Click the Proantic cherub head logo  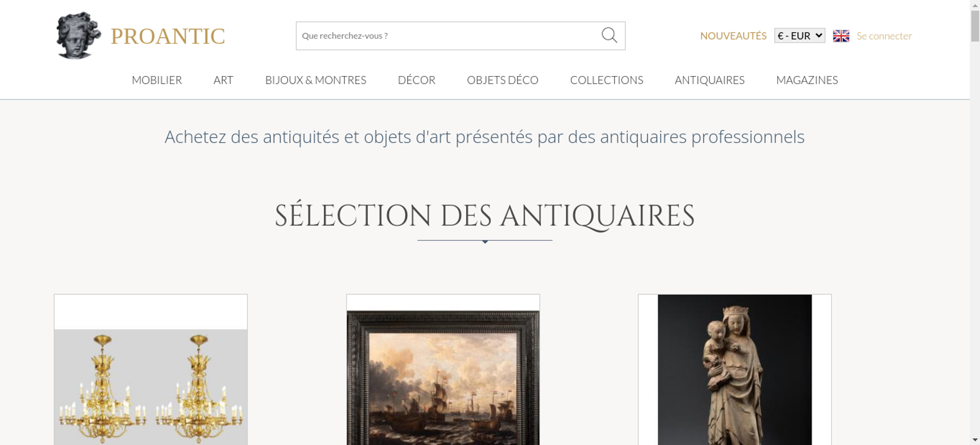click(x=78, y=36)
